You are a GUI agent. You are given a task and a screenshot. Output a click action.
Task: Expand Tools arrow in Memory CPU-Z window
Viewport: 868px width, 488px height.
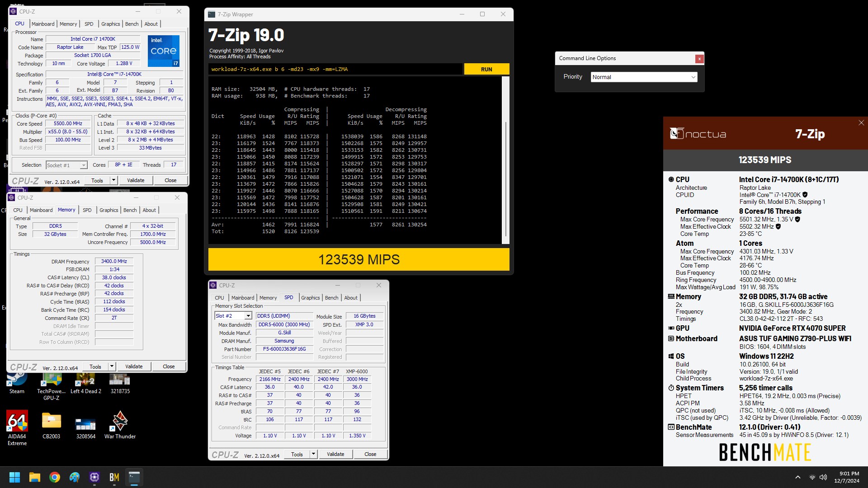point(112,366)
